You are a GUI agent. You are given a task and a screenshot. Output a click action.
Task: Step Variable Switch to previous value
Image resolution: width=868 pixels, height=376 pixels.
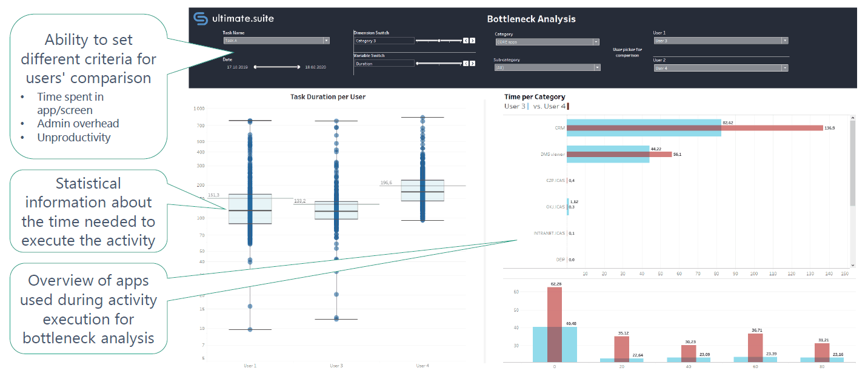[x=466, y=63]
